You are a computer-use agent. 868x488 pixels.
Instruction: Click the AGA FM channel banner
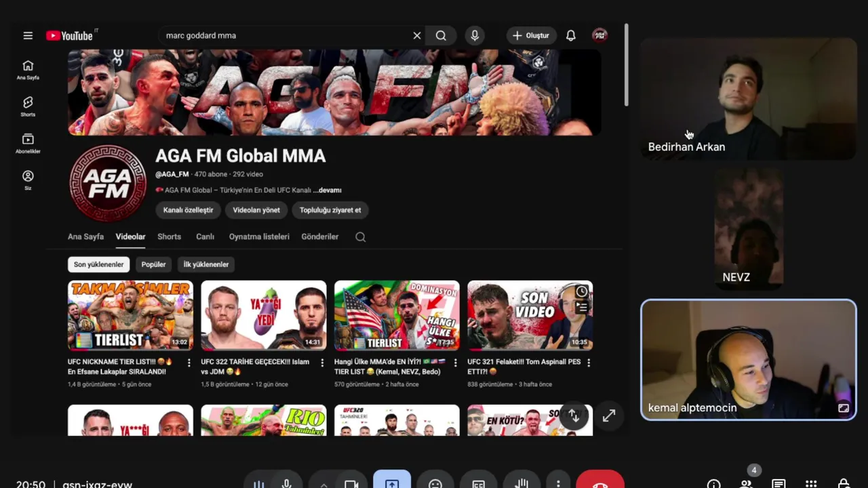[x=334, y=92]
